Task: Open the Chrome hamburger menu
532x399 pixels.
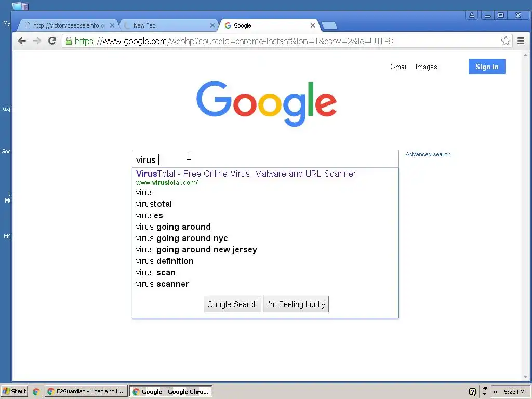Action: click(x=521, y=41)
